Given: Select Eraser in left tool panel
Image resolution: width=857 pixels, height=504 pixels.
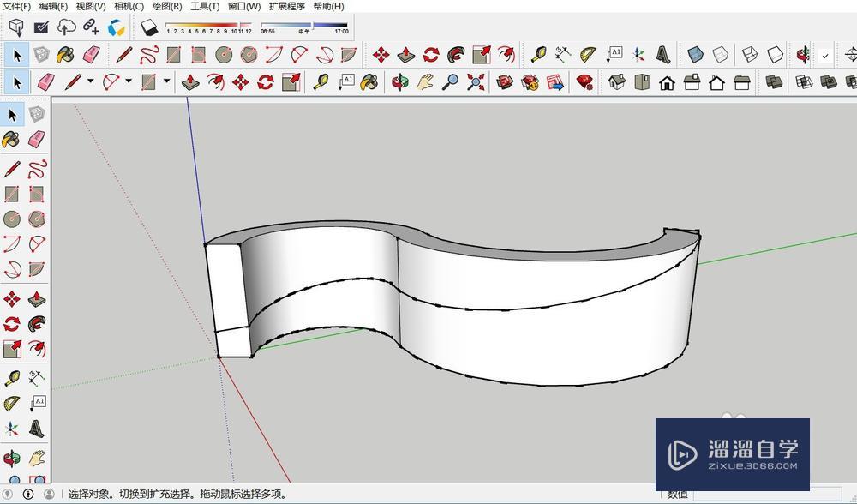Looking at the screenshot, I should tap(37, 140).
